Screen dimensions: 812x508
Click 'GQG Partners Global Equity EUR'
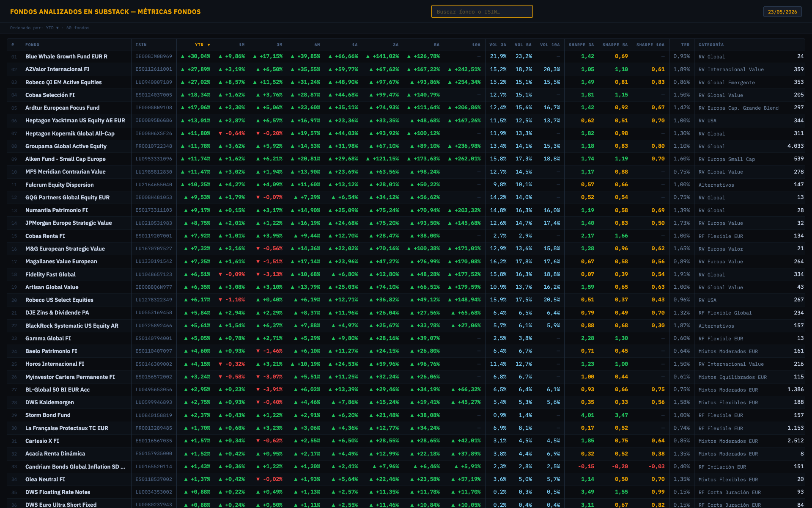67,197
